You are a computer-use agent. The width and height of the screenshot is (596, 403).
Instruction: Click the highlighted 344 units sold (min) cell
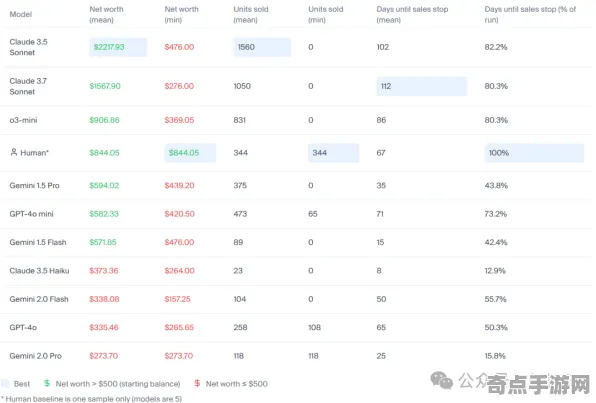click(333, 153)
